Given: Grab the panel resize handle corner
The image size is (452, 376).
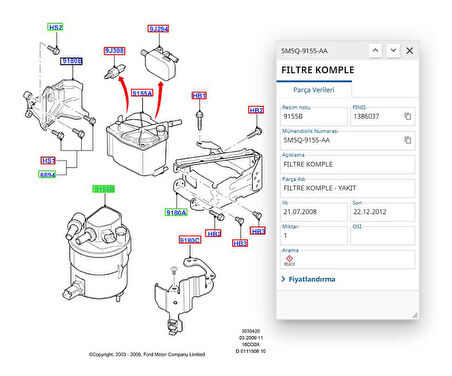Looking at the screenshot, I should tap(415, 315).
